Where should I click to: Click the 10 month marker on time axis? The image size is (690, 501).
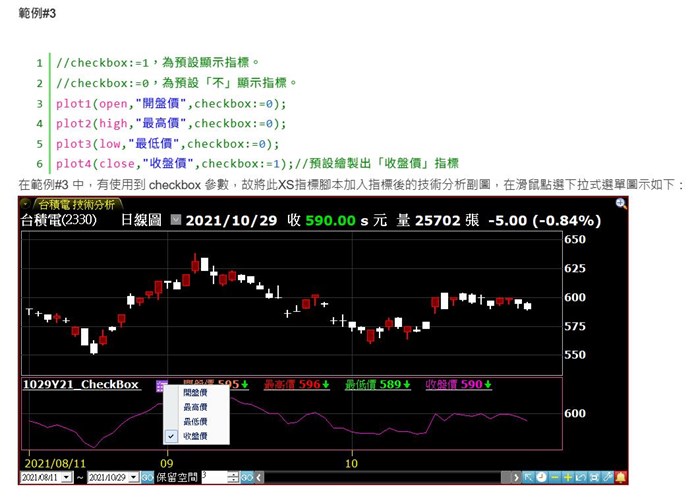(x=351, y=463)
